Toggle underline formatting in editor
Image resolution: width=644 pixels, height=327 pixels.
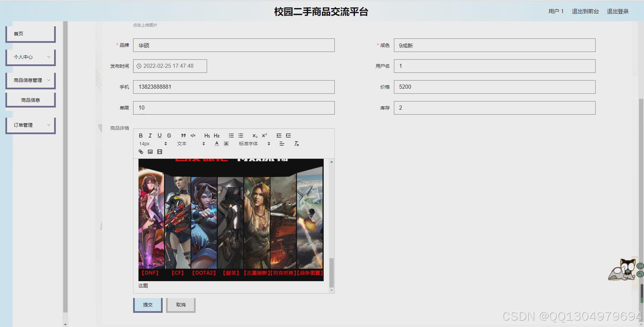(x=159, y=136)
